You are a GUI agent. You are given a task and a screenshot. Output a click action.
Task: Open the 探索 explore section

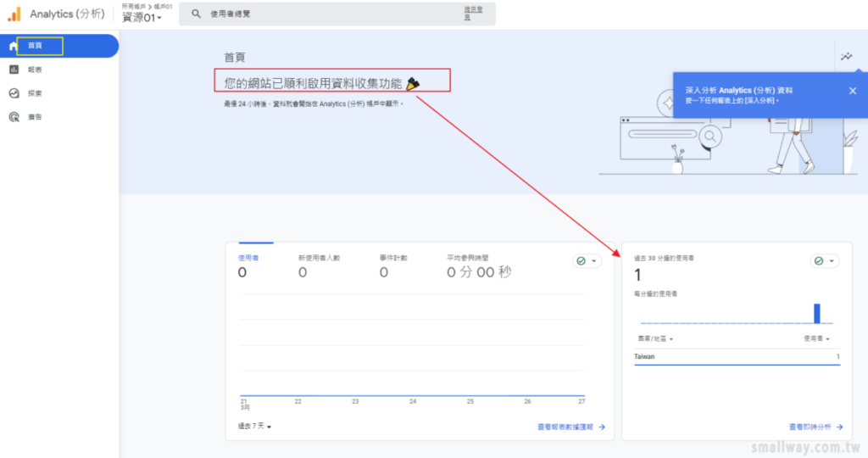click(x=35, y=93)
